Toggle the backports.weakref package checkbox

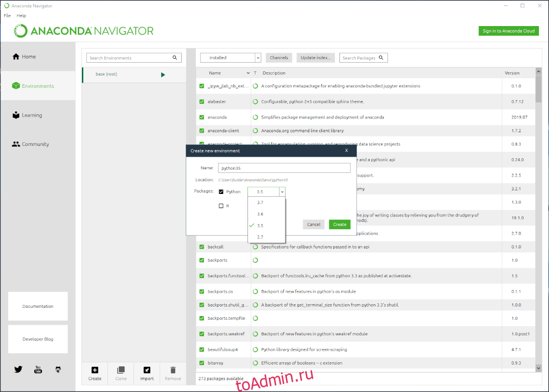[x=202, y=334]
